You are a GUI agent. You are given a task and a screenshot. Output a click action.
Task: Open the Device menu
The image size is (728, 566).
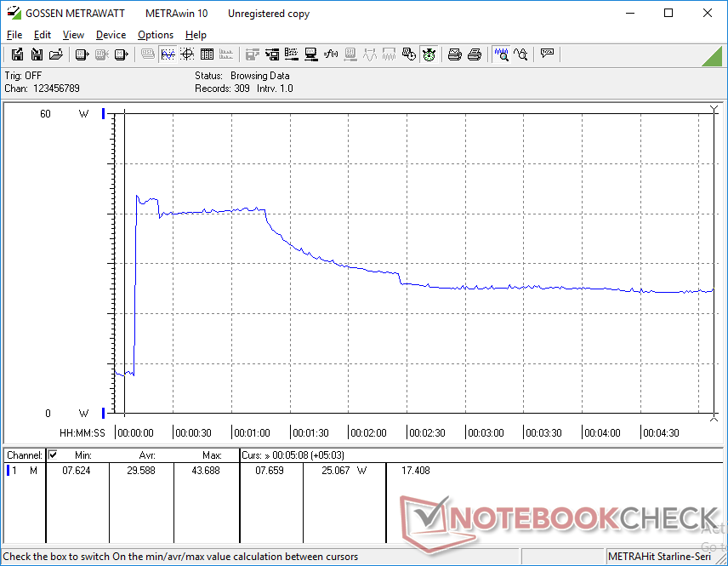(111, 35)
